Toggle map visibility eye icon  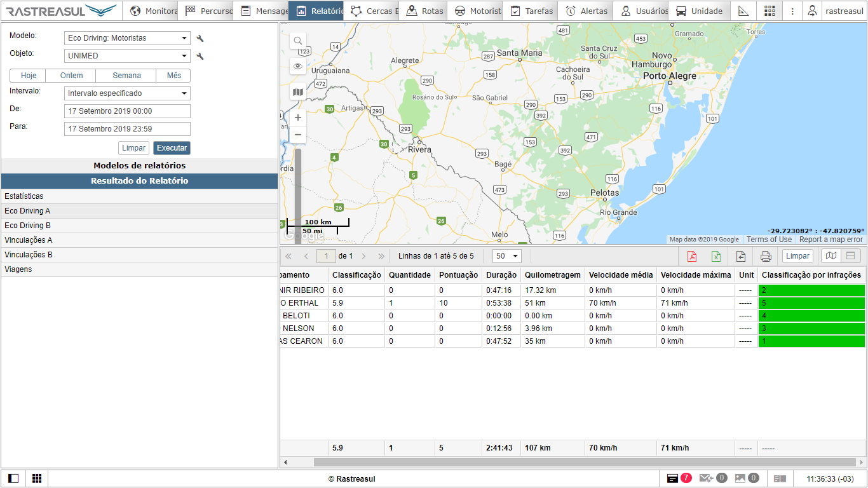point(297,66)
